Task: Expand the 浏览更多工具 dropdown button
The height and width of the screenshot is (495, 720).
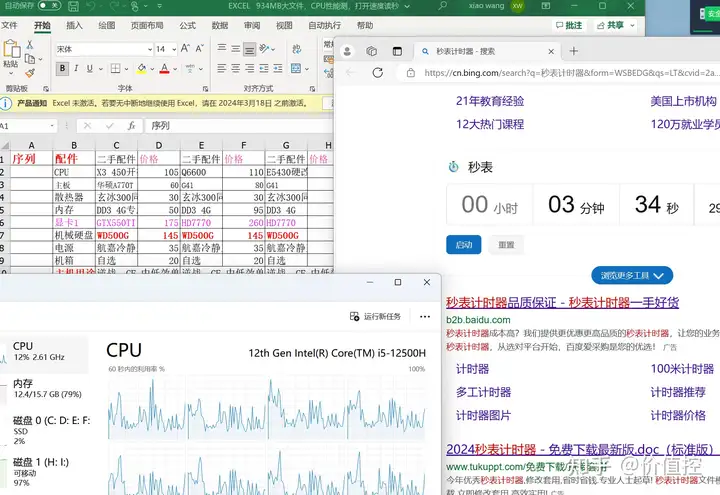Action: pos(632,276)
